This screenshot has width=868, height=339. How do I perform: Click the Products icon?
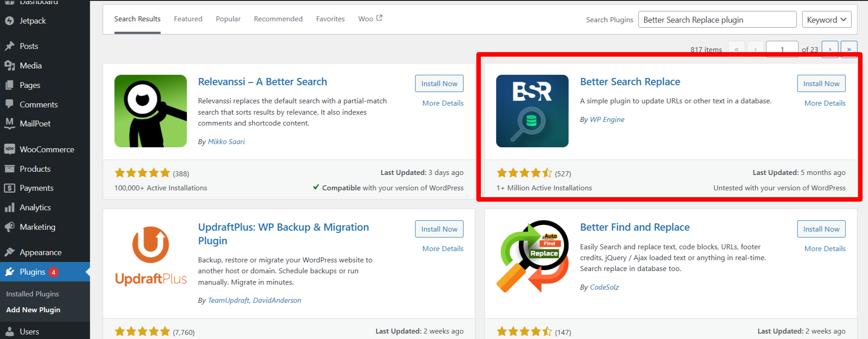coord(10,169)
